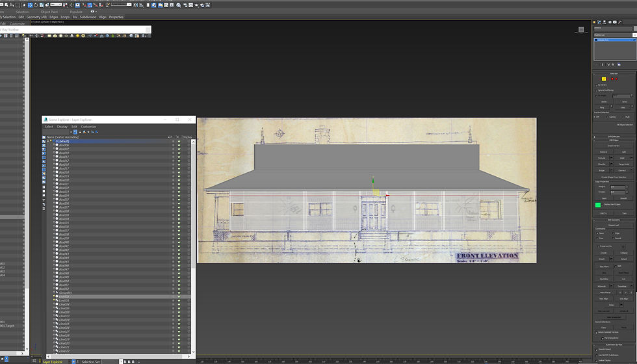Open the Object Paint ribbon tab
Screen dimensions: 637x364
pyautogui.click(x=49, y=12)
